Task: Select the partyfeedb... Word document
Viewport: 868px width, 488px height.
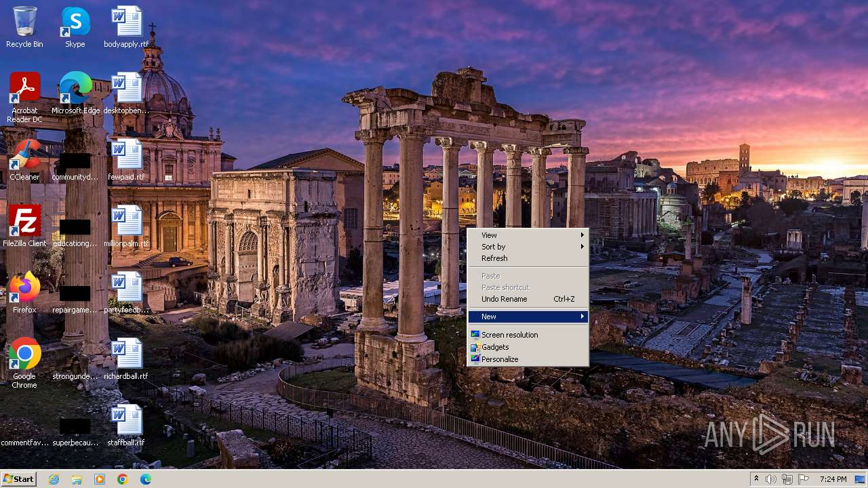Action: click(x=126, y=293)
